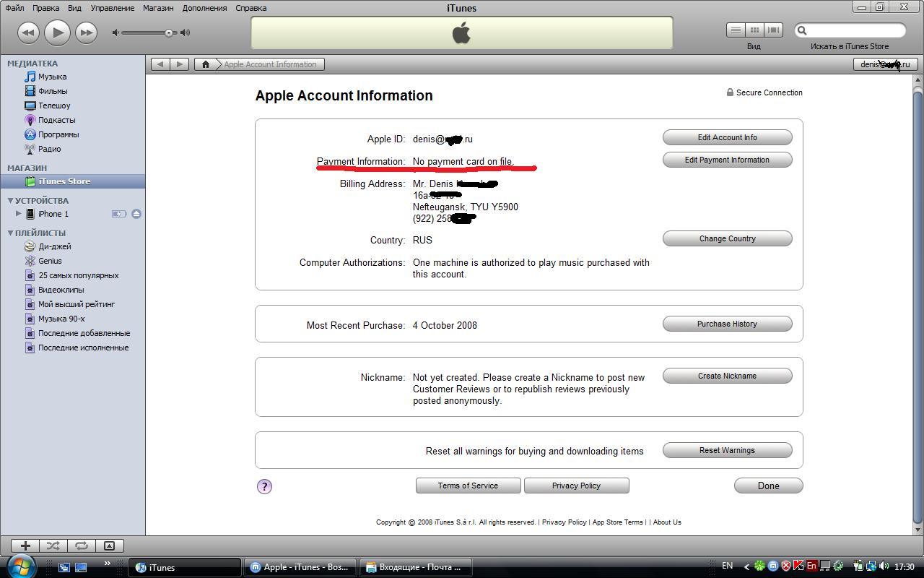Set volume to maximum via loud speaker icon
924x578 pixels.
click(x=186, y=33)
